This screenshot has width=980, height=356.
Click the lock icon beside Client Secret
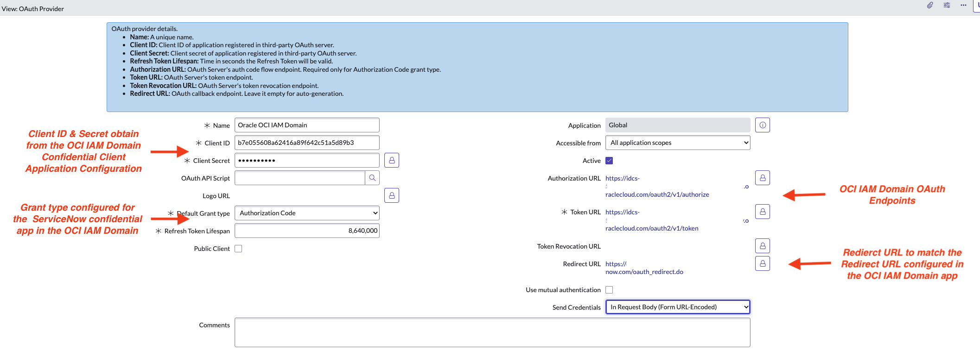(x=392, y=160)
